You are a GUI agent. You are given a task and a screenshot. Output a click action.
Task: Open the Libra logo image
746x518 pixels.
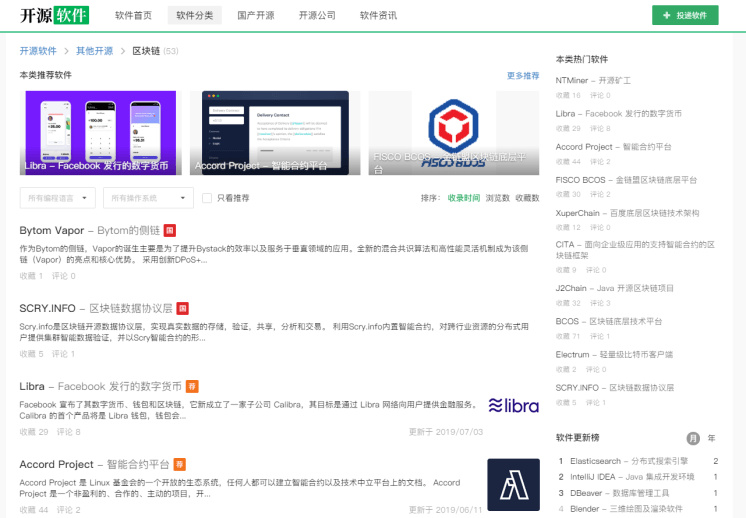pyautogui.click(x=513, y=405)
